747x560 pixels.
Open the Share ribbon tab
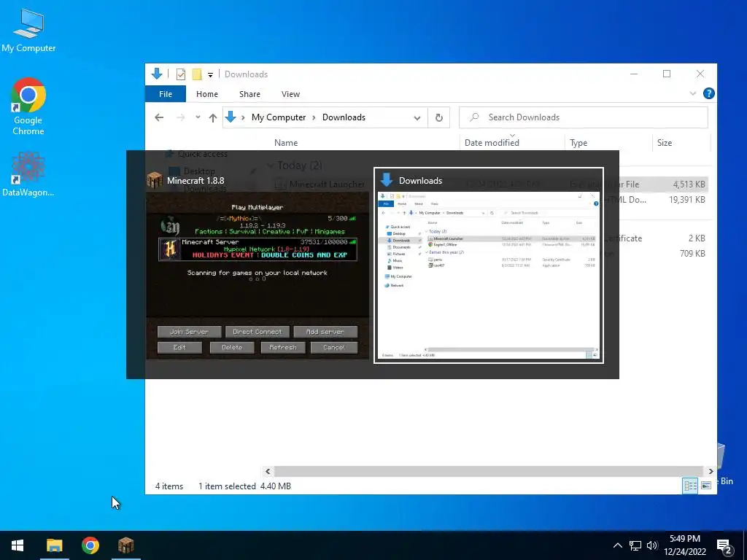[249, 94]
